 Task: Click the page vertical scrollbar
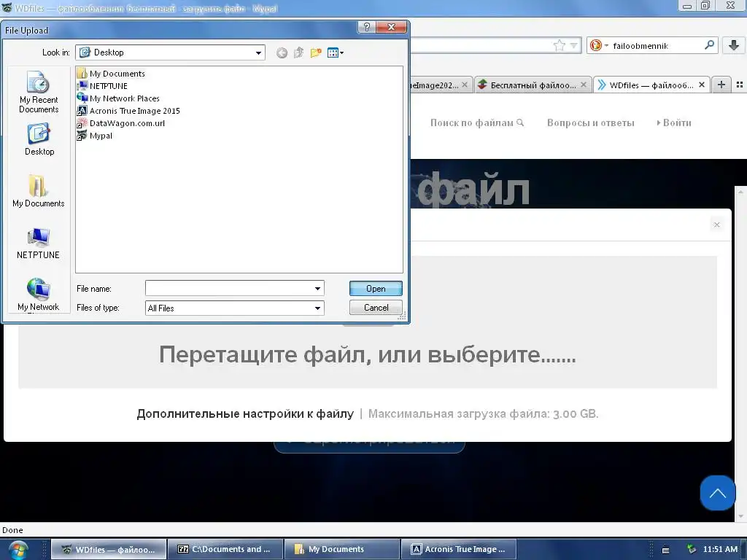pyautogui.click(x=741, y=354)
